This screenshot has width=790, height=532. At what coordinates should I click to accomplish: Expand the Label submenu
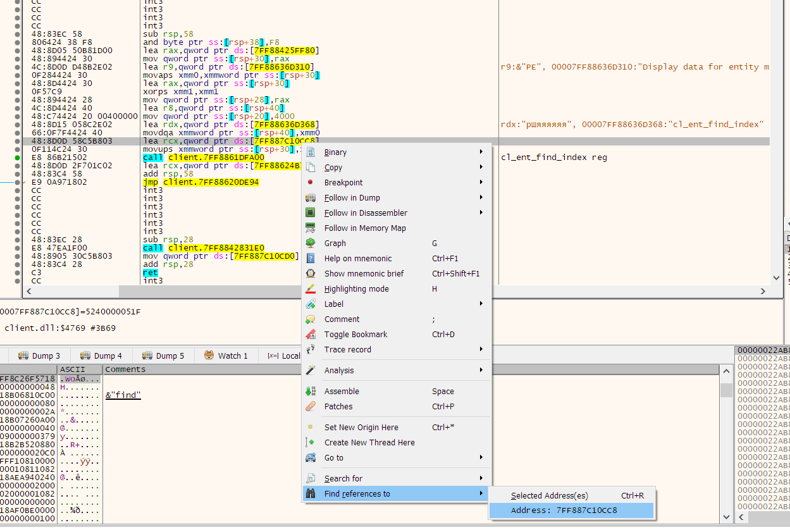[481, 304]
